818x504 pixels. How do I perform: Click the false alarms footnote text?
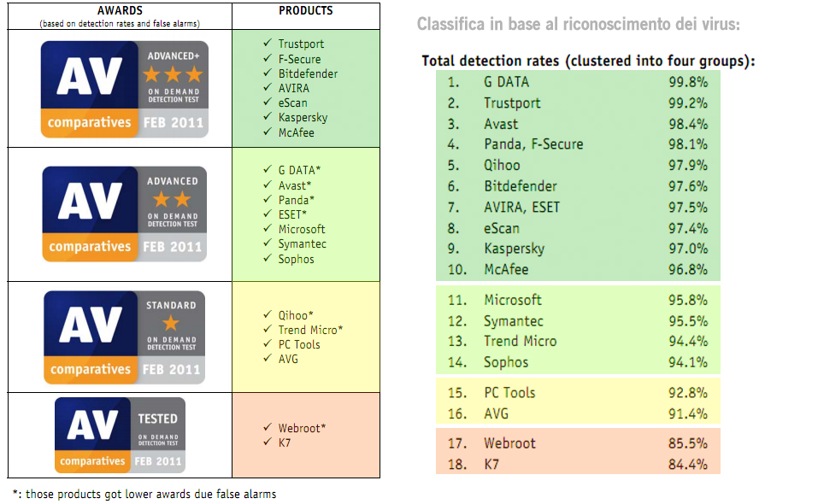pos(144,494)
